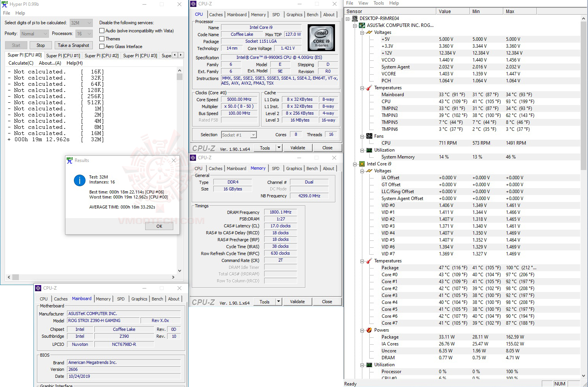Click the Voltages icon under Intel Core i9
This screenshot has height=387, width=588.
(x=369, y=171)
